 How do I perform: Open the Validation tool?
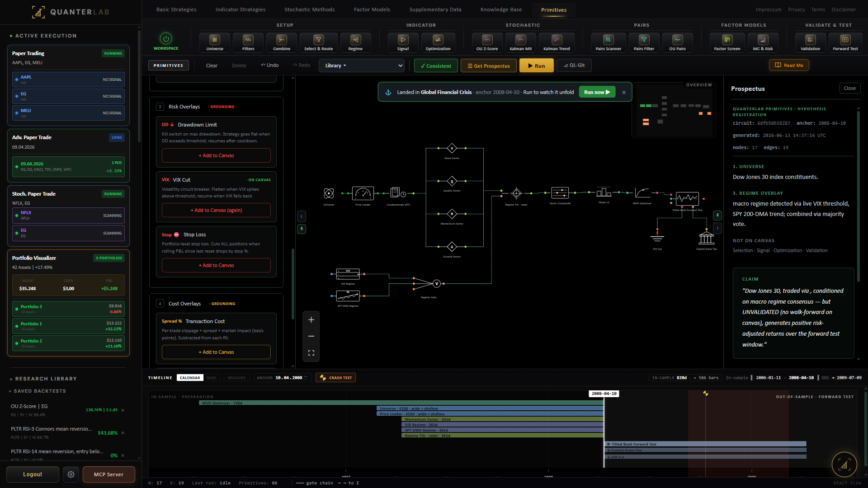(810, 43)
